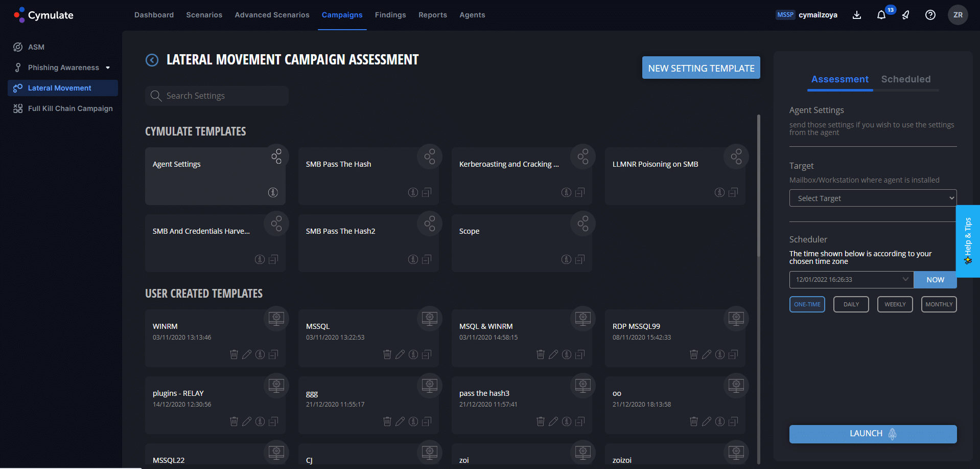The width and height of the screenshot is (980, 469).
Task: Click the rocket icon in header
Action: pos(905,15)
